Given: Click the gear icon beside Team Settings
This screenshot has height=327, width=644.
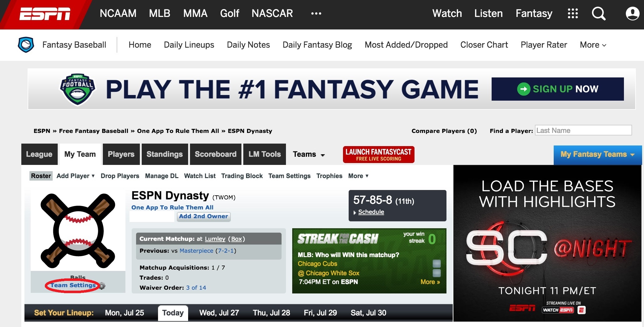Looking at the screenshot, I should pyautogui.click(x=102, y=286).
